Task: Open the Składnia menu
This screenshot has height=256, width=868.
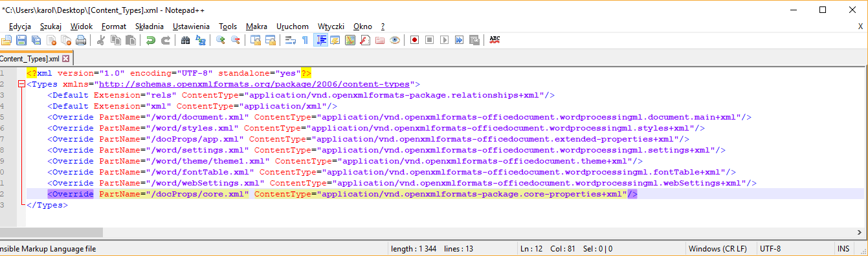Action: tap(150, 27)
